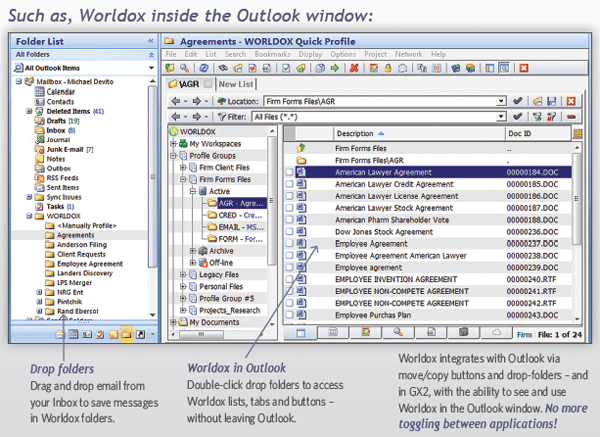
Task: Click the checkmark icon on Filter bar
Action: pos(518,116)
